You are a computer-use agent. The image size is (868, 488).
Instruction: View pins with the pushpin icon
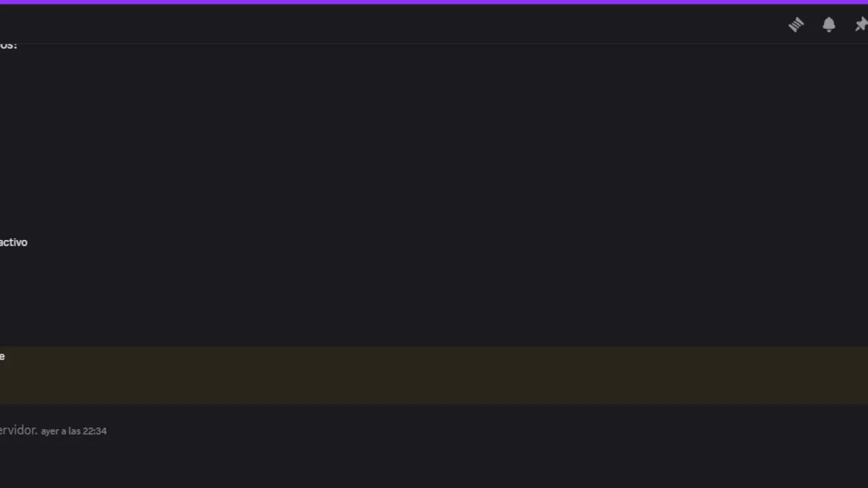[861, 25]
